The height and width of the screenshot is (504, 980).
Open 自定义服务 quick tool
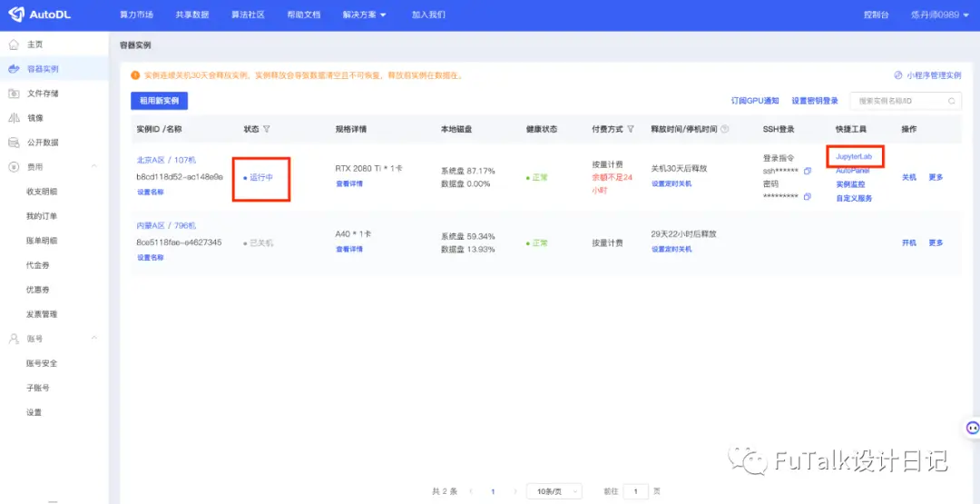pyautogui.click(x=854, y=198)
